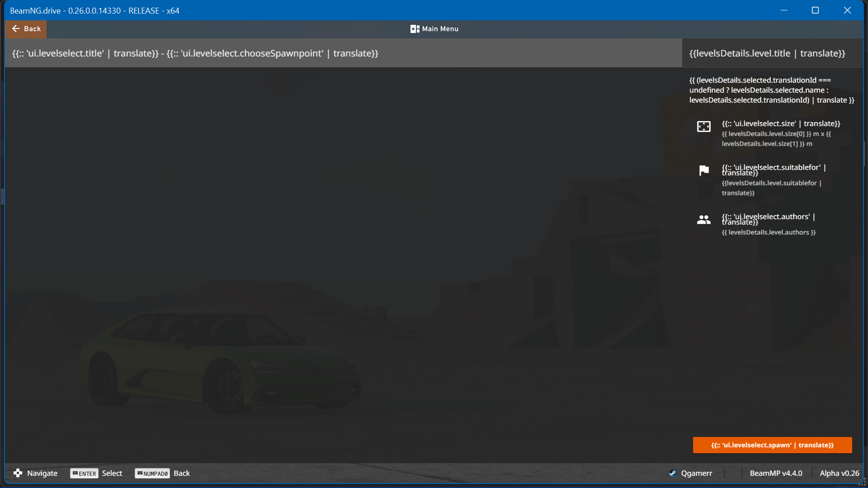Minimize the BeamNG.drive window
Image resolution: width=868 pixels, height=488 pixels.
(x=784, y=10)
